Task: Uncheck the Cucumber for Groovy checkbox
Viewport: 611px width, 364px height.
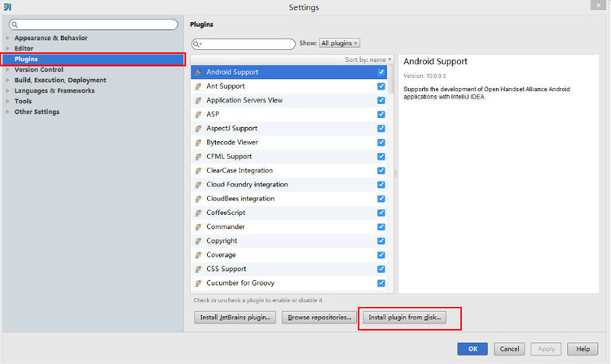Action: click(381, 283)
